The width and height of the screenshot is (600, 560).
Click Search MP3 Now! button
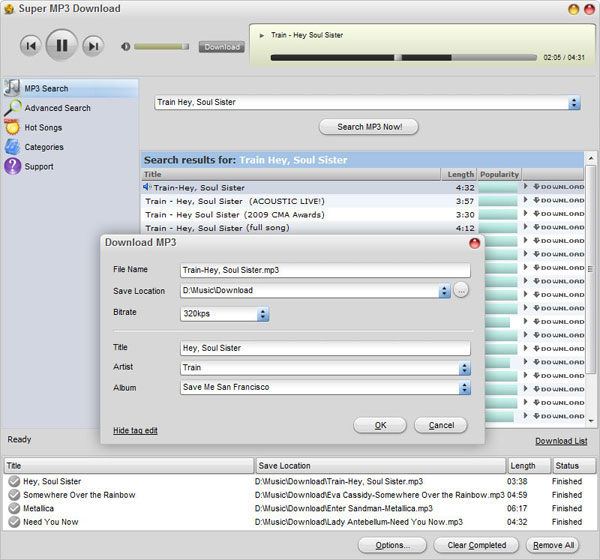tap(369, 127)
